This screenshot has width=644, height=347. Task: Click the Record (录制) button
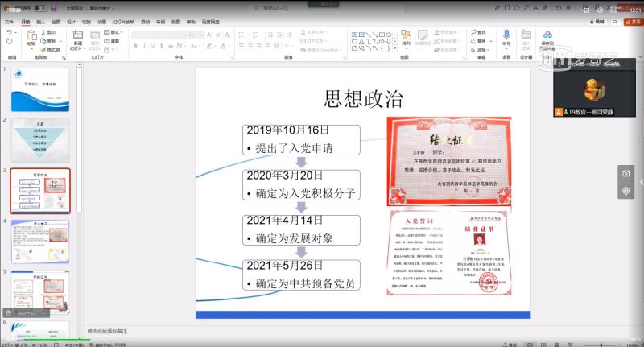[x=597, y=22]
